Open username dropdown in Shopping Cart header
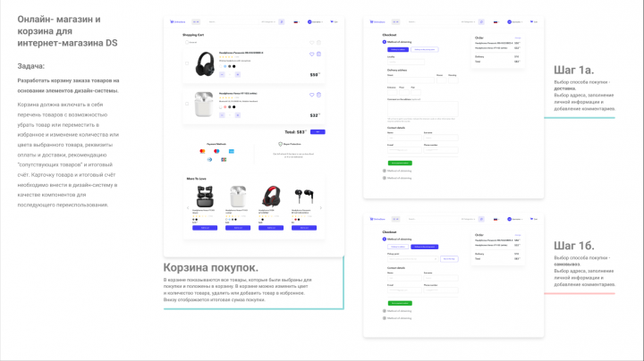This screenshot has width=644, height=361. 315,21
